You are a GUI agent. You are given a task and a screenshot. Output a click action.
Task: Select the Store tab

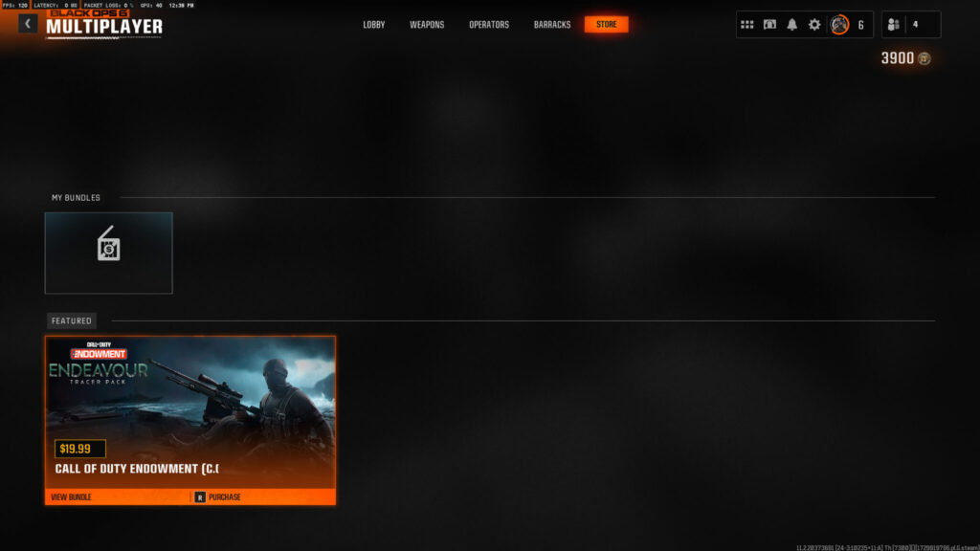point(607,25)
